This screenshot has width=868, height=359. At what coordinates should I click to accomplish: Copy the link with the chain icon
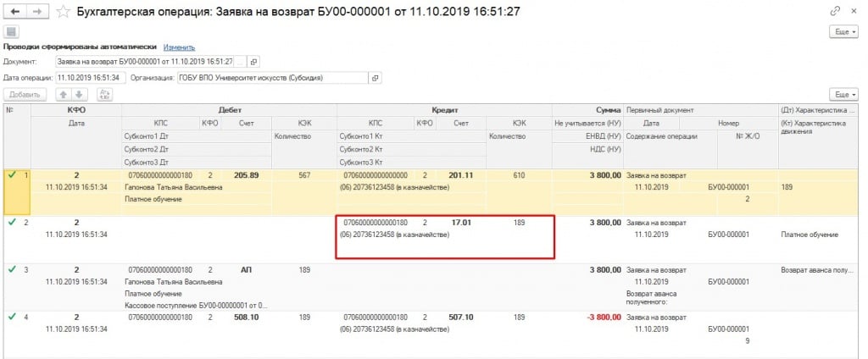coord(835,10)
